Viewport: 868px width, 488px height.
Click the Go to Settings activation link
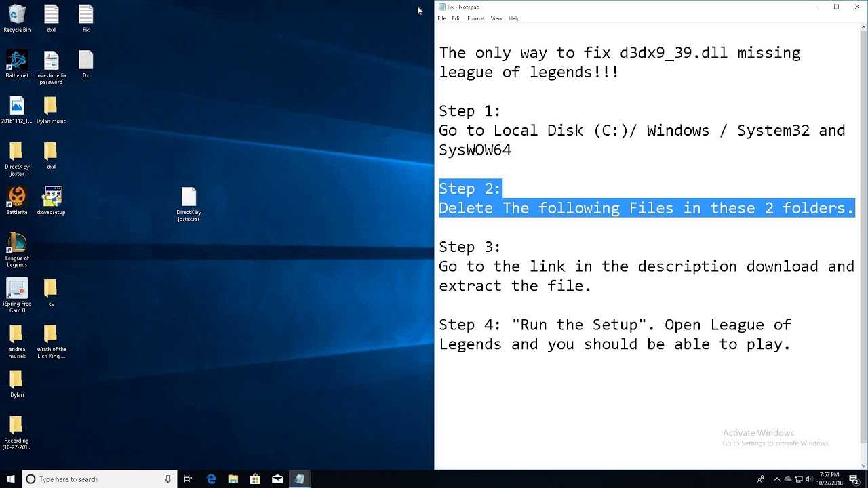[x=775, y=443]
